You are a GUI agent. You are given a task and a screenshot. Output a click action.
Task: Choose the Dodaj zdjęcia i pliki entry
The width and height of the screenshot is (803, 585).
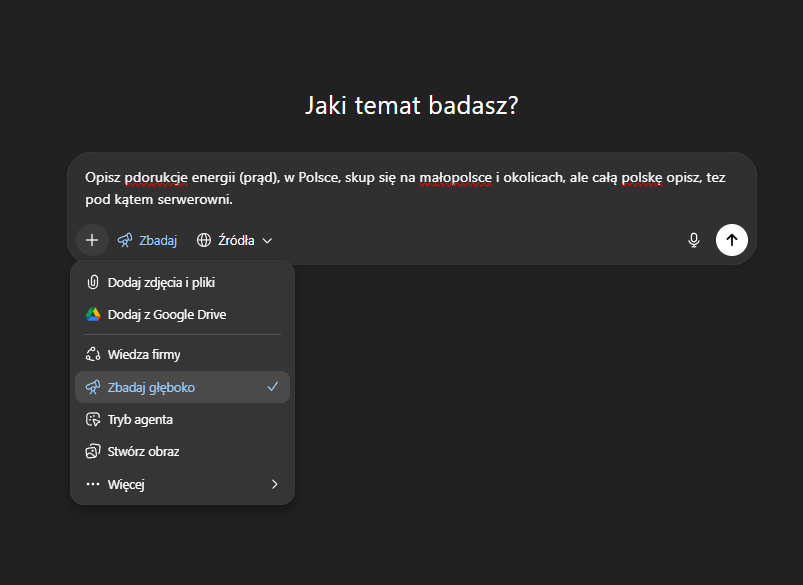click(161, 282)
